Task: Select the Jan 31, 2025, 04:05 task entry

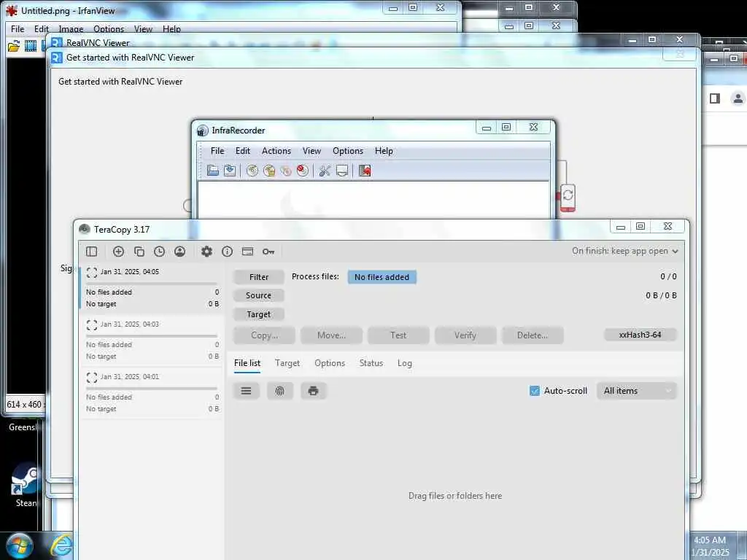Action: pos(152,287)
